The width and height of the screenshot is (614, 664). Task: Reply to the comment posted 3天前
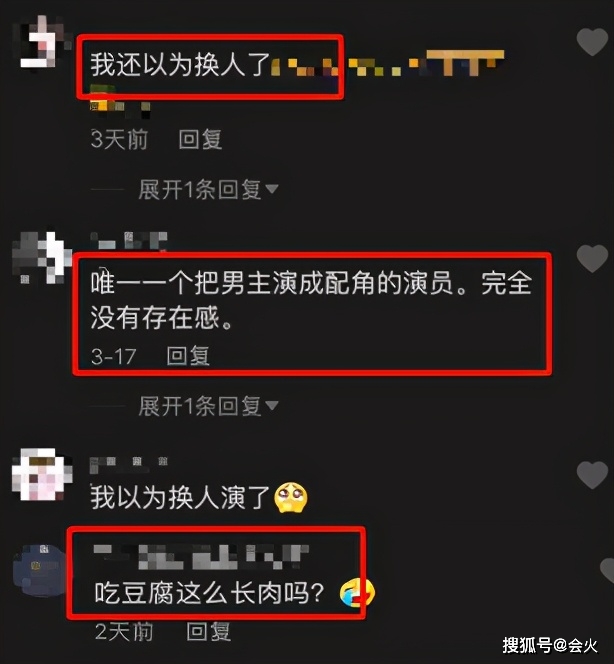pyautogui.click(x=200, y=139)
